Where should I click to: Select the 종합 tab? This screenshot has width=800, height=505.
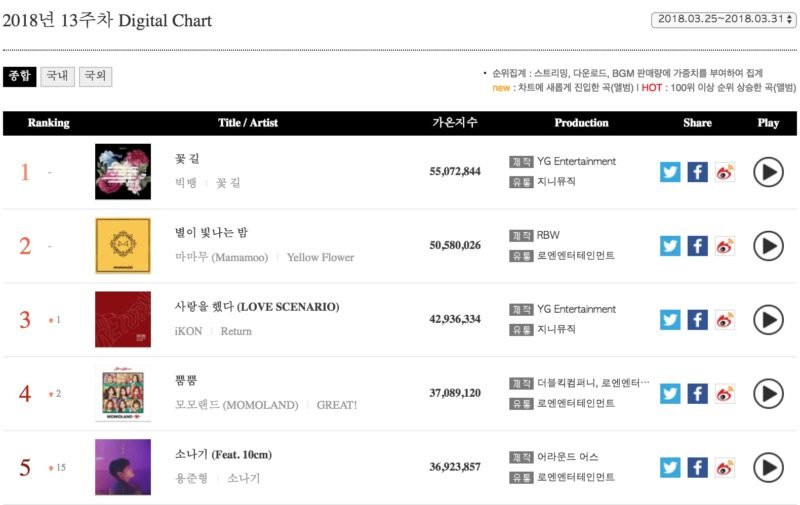[x=19, y=76]
